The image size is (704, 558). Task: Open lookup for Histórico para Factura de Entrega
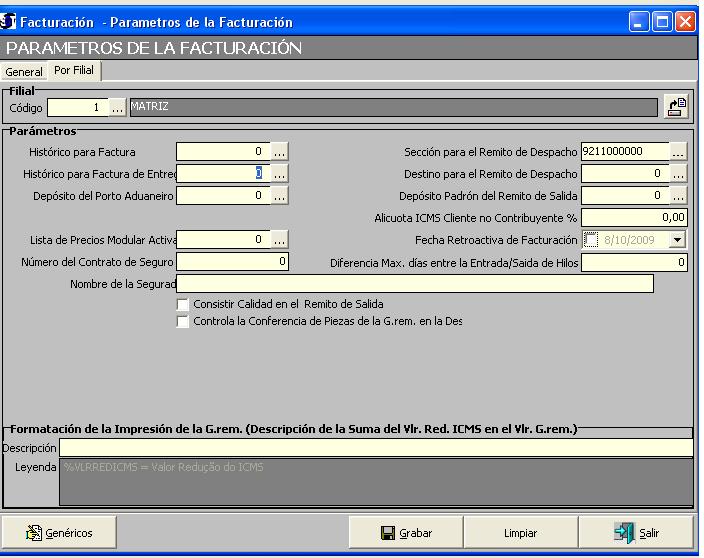[280, 174]
